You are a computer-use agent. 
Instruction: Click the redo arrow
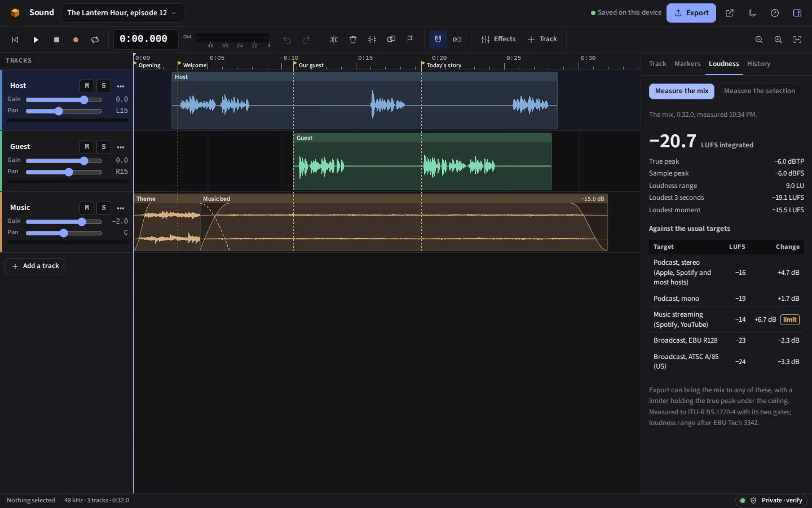[306, 40]
